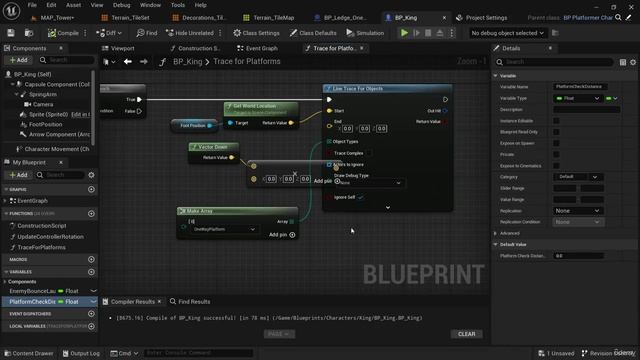Viewport: 640px width, 360px height.
Task: Click the Eject playback icon
Action: click(x=440, y=33)
